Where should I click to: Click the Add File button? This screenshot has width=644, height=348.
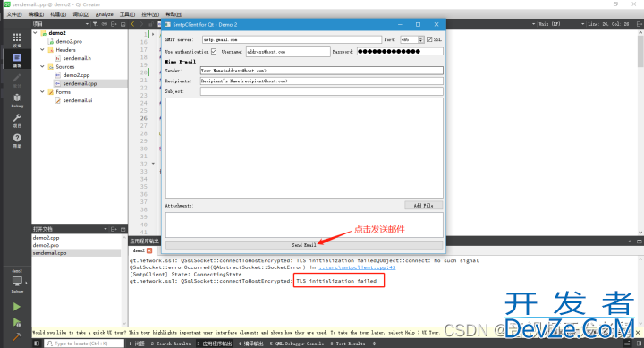pyautogui.click(x=423, y=205)
